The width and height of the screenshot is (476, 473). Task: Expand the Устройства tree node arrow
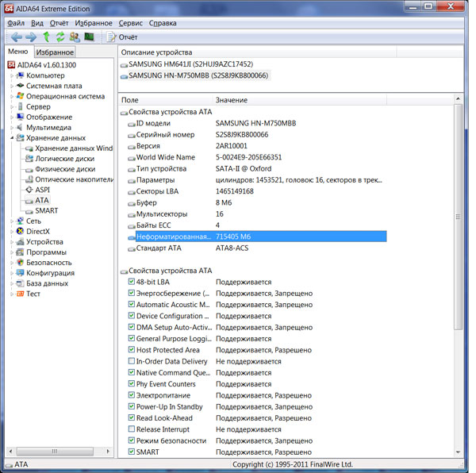[x=12, y=242]
